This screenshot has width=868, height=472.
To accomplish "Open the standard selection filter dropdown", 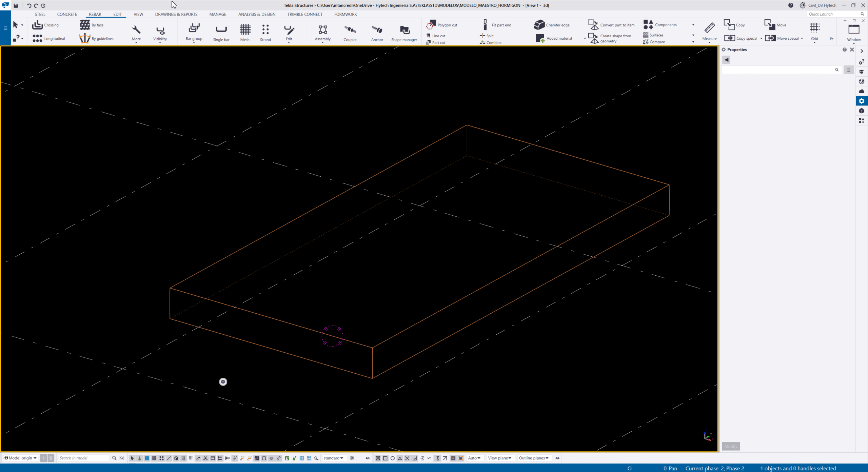I will click(333, 458).
